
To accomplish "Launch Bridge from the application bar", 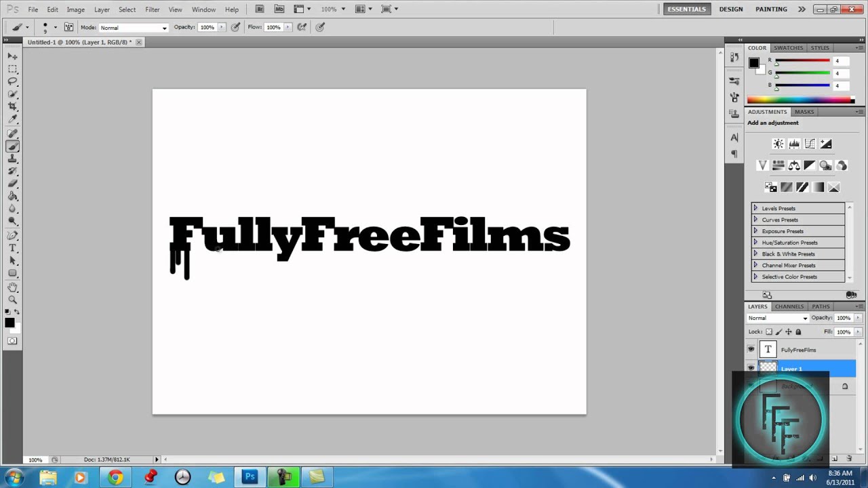I will point(260,9).
